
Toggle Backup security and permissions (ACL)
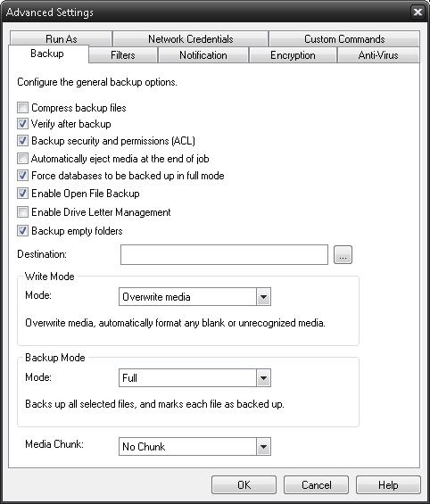click(22, 141)
